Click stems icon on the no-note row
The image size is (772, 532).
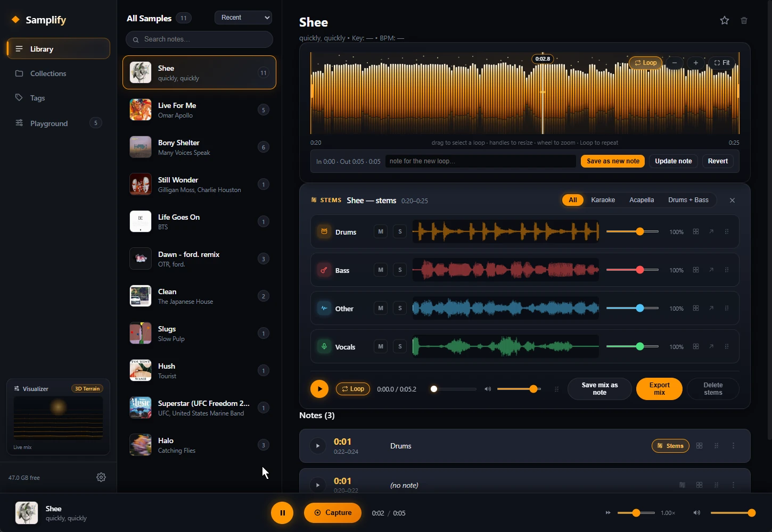[x=683, y=485]
